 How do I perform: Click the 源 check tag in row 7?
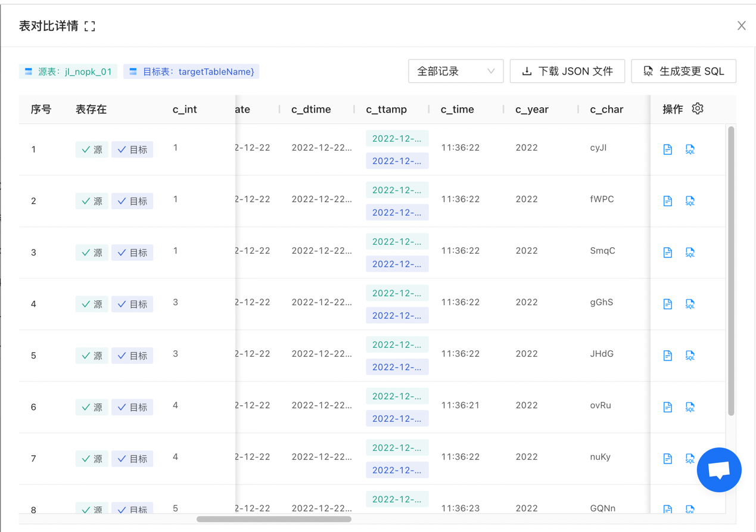[92, 459]
